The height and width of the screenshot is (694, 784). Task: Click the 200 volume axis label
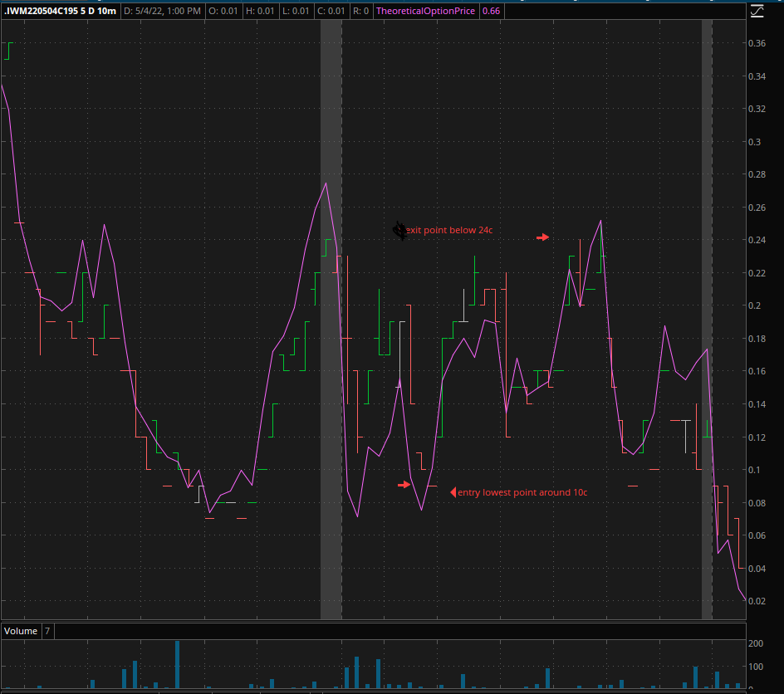pos(756,643)
